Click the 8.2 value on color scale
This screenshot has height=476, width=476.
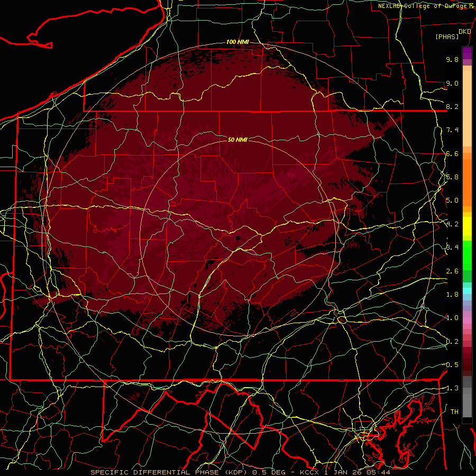point(452,106)
